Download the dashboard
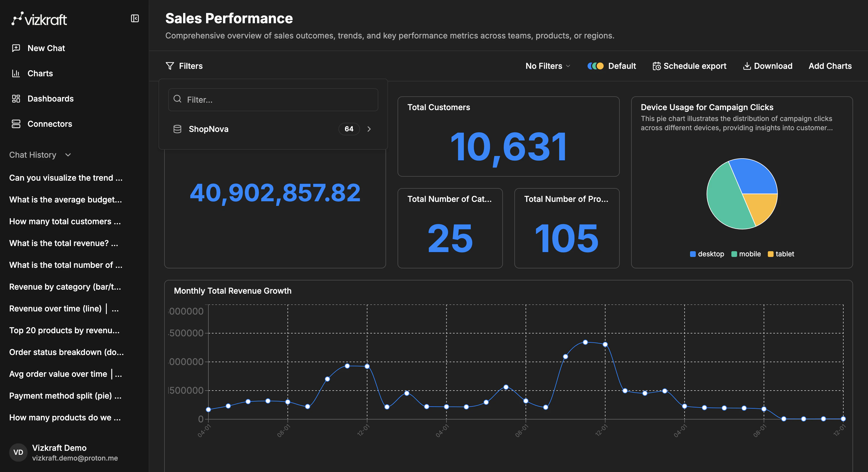Image resolution: width=868 pixels, height=472 pixels. [x=768, y=66]
